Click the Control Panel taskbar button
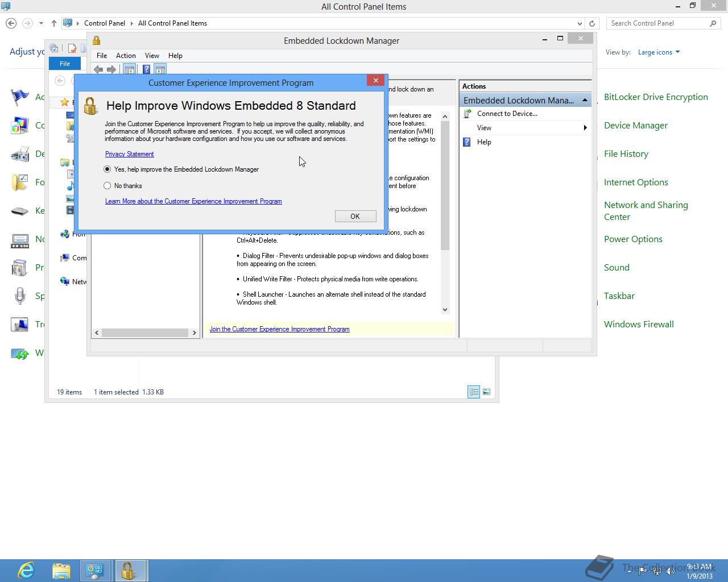Viewport: 728px width, 582px height. click(x=95, y=571)
